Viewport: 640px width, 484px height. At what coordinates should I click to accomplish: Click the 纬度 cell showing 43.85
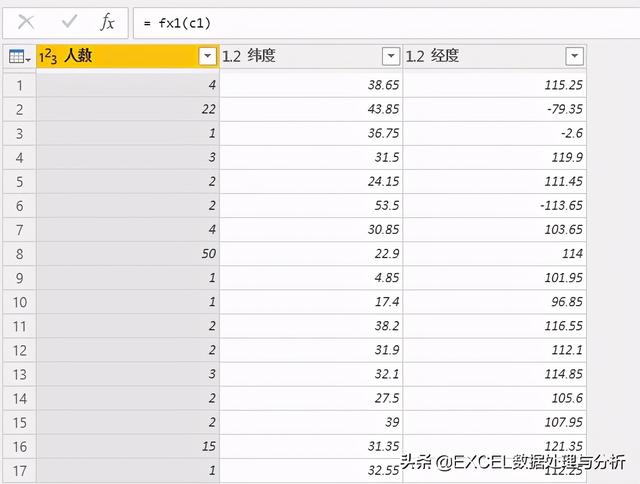(x=311, y=109)
